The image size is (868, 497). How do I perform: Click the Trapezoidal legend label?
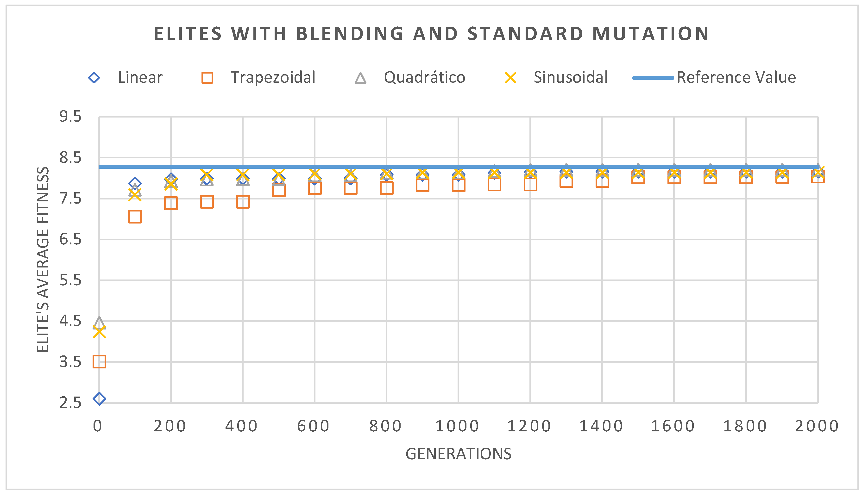click(273, 77)
